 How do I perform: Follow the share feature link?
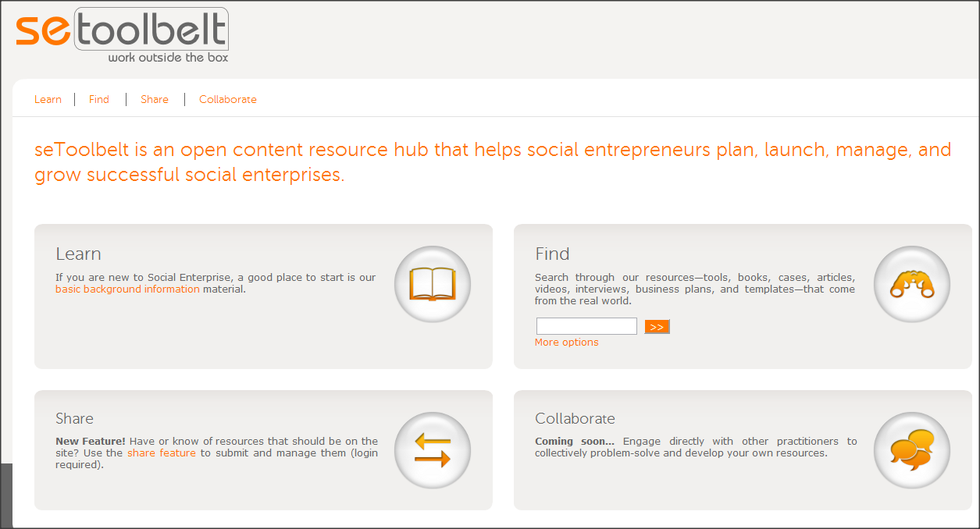click(162, 453)
